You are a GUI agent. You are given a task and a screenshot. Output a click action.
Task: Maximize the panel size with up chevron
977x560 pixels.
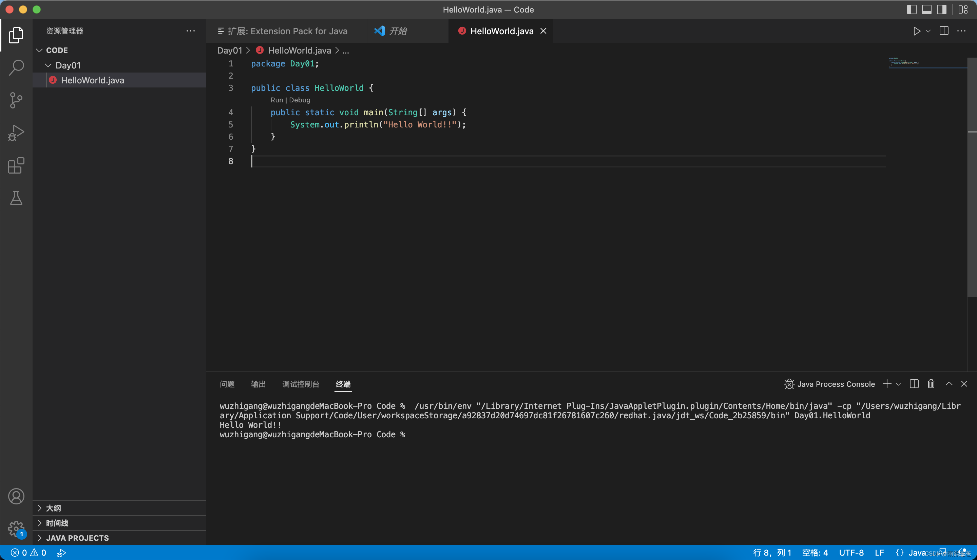click(949, 384)
